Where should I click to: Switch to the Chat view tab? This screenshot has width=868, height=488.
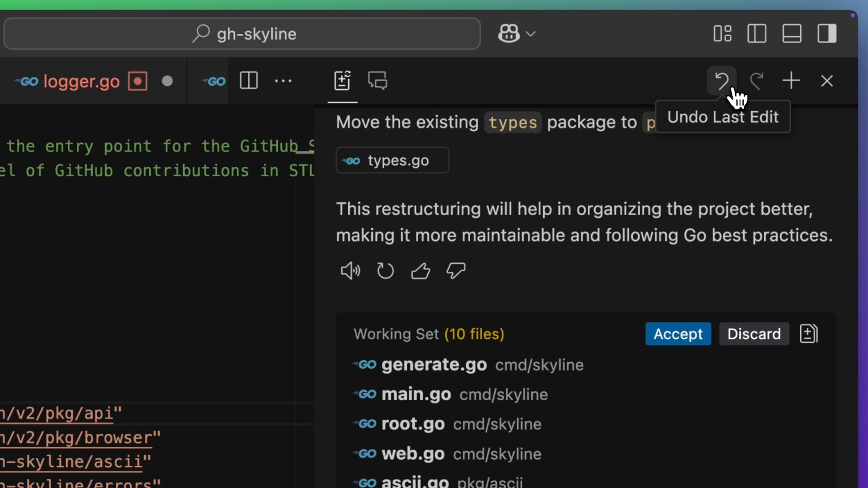click(377, 81)
